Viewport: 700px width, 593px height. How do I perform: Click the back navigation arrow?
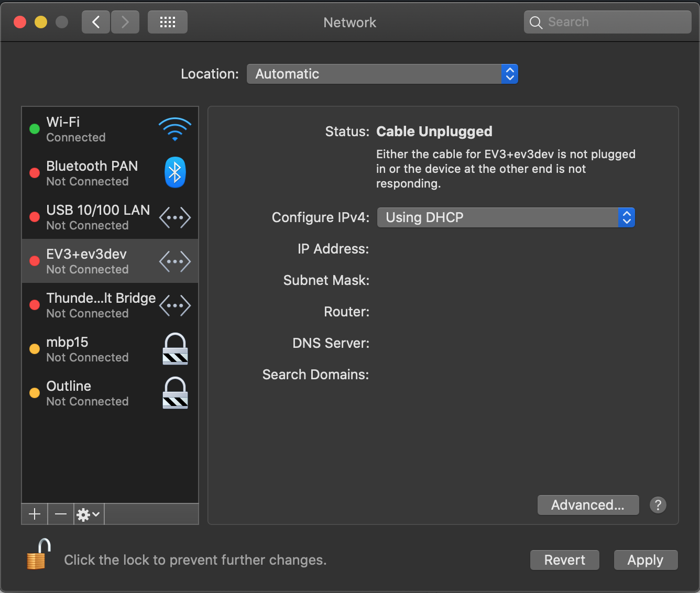pyautogui.click(x=95, y=21)
